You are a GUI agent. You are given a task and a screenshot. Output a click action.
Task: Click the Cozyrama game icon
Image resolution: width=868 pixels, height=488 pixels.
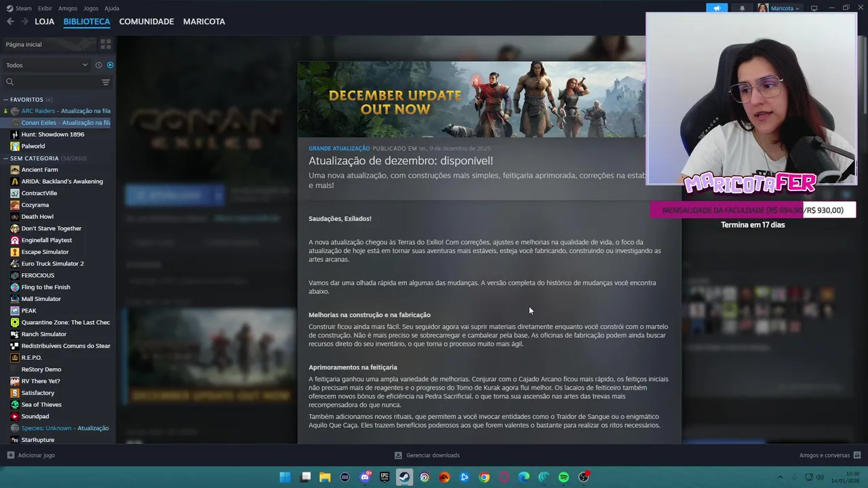click(x=15, y=205)
